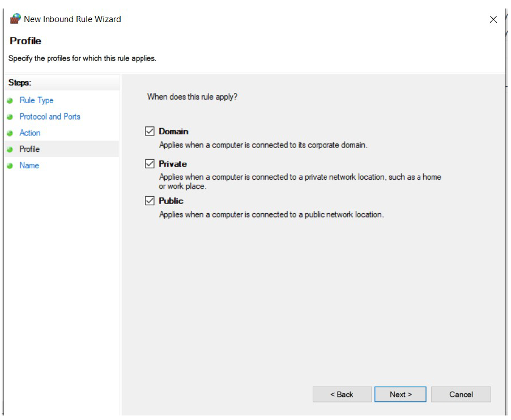
Task: Select the Profile step in sidebar
Action: (x=62, y=149)
